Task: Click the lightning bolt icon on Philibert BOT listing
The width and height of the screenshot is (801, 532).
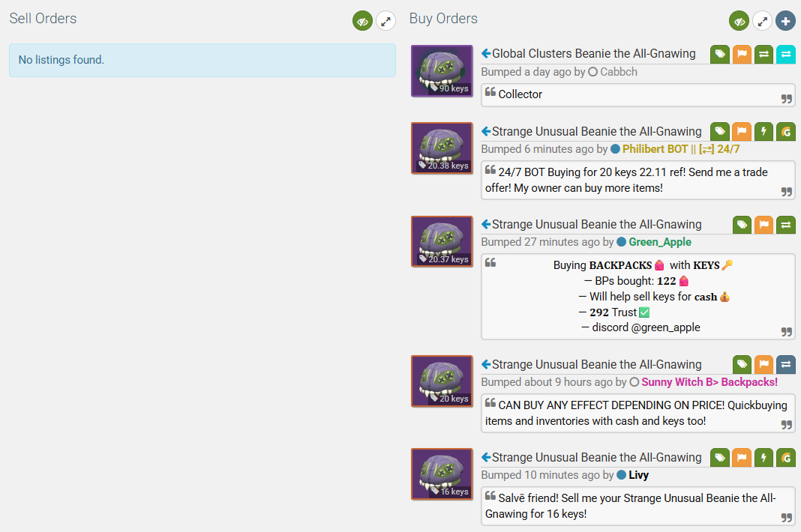Action: pos(763,132)
